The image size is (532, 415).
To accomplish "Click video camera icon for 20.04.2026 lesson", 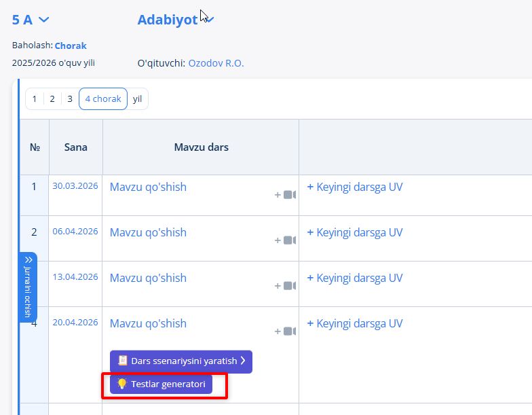I will [x=290, y=331].
